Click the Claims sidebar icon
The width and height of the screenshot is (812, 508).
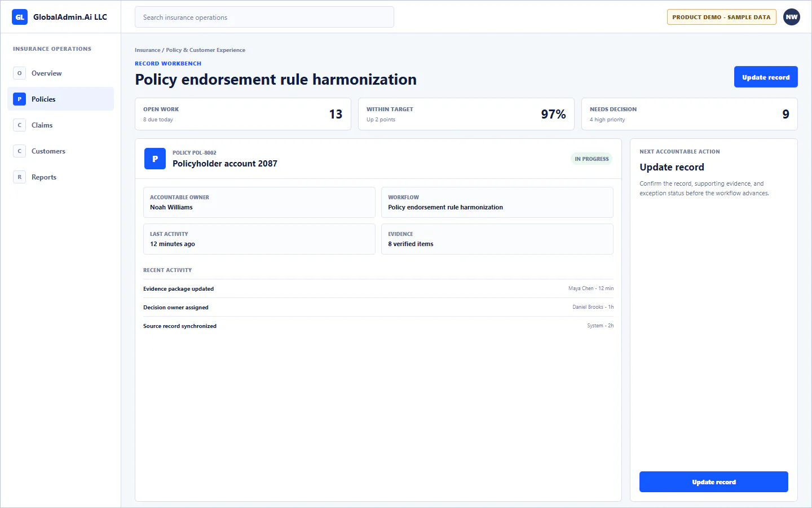pos(20,125)
